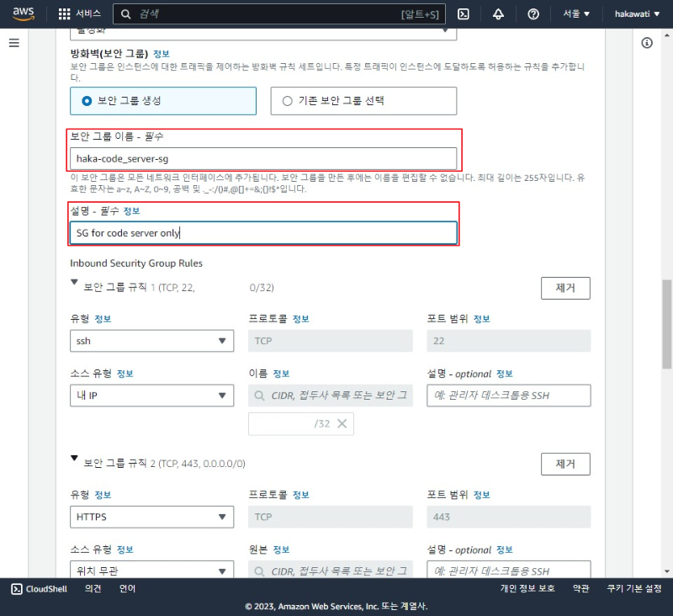This screenshot has height=616, width=673.
Task: Open the CloudShell icon in top navigation
Action: pos(464,13)
